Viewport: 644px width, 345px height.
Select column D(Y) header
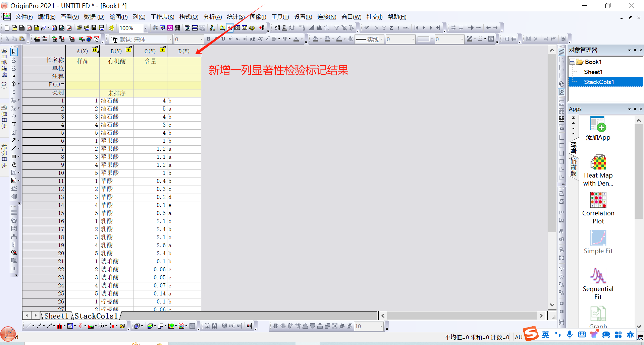pyautogui.click(x=184, y=51)
